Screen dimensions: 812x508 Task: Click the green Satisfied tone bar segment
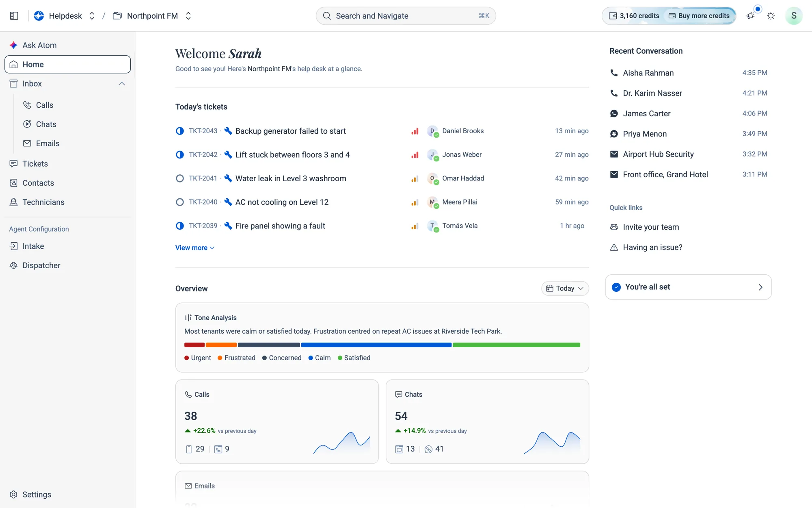point(516,345)
